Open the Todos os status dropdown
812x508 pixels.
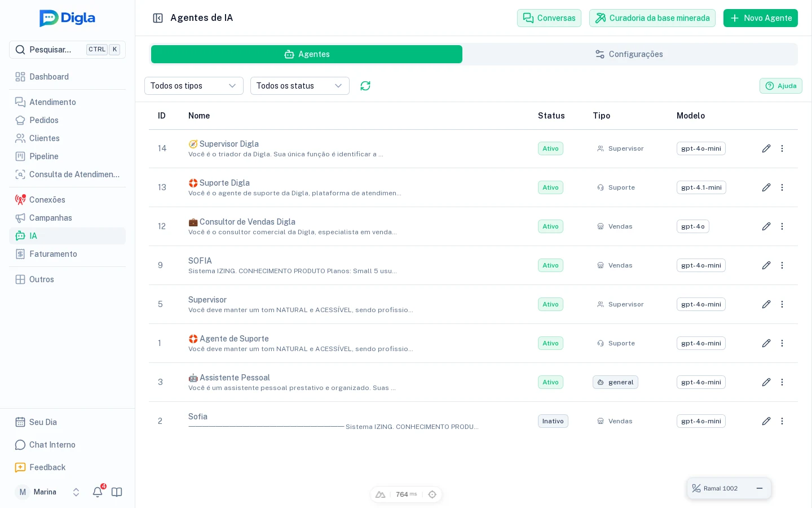[x=300, y=86]
